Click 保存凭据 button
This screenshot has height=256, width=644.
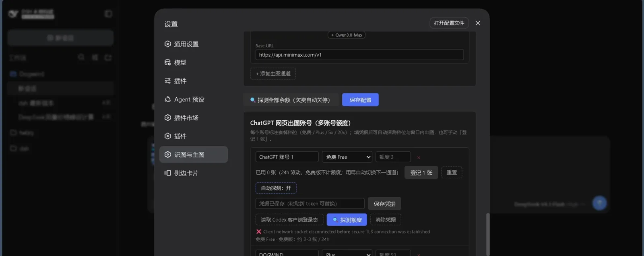[x=384, y=204]
